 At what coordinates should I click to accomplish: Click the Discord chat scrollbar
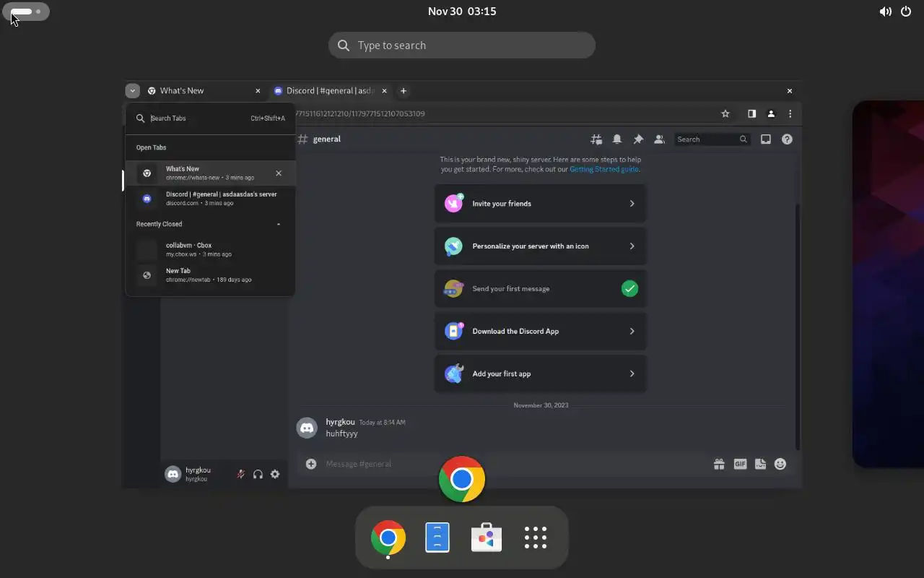click(x=798, y=325)
